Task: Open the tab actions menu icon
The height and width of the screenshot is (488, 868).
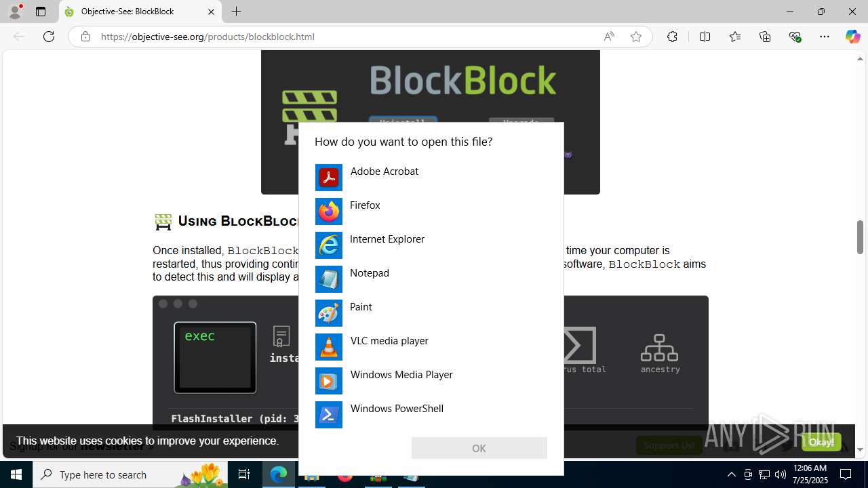Action: click(41, 12)
